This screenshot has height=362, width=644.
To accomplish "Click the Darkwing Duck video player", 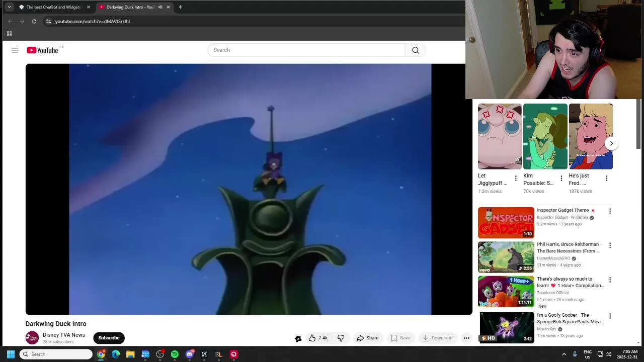I will pos(249,189).
